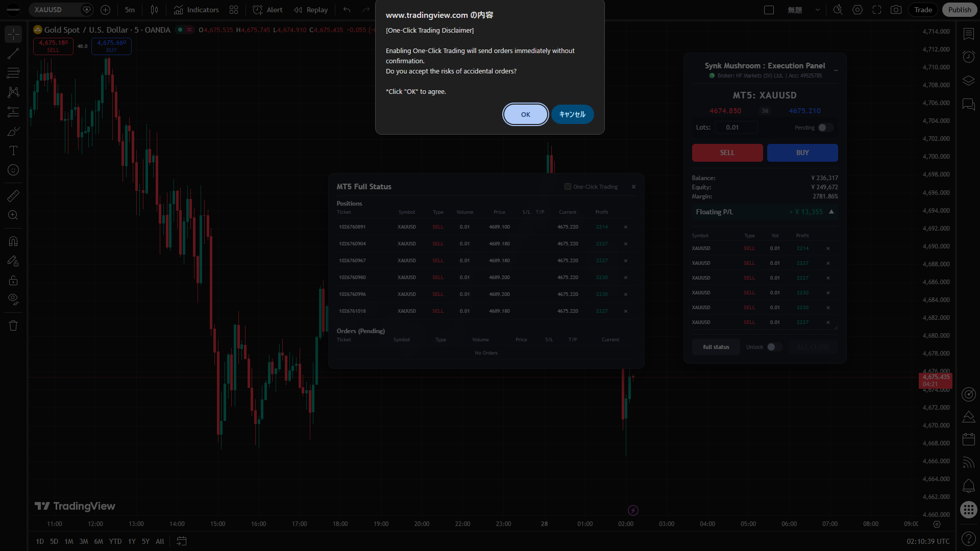This screenshot has width=980, height=551.
Task: Open the Publish button
Action: click(x=960, y=10)
